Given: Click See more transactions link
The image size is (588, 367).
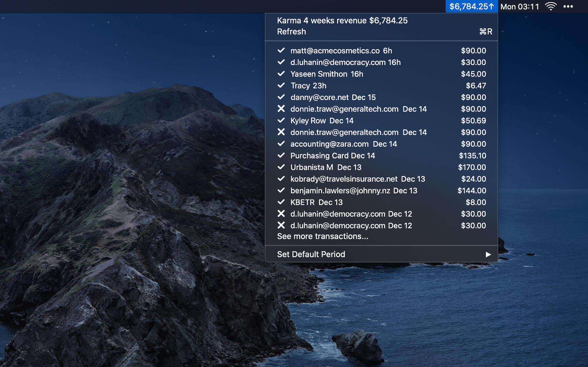Looking at the screenshot, I should pyautogui.click(x=323, y=236).
